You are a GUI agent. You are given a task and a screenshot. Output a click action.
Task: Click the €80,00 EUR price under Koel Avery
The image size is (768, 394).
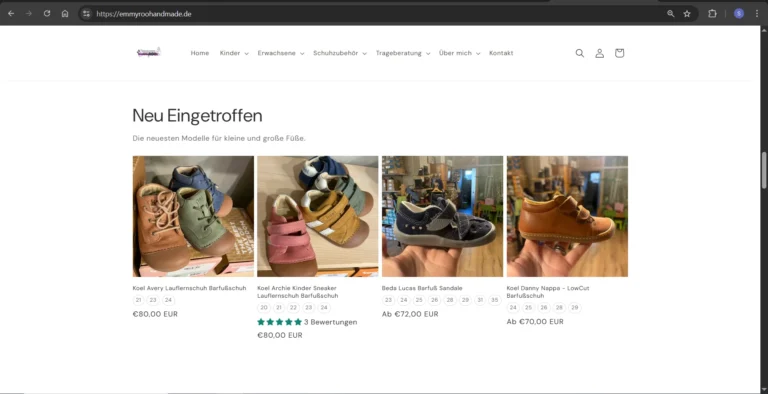[155, 314]
